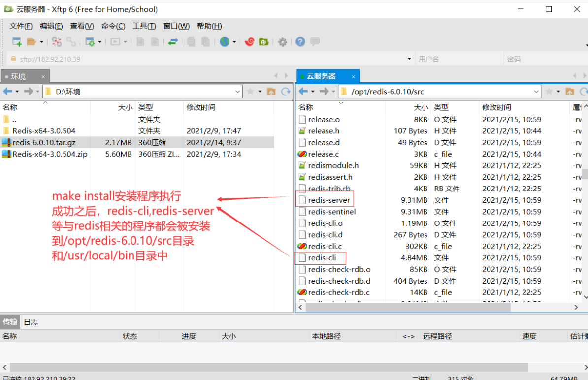Select the Redis-x64-3.0.504 folder
The width and height of the screenshot is (588, 380).
tap(137, 131)
